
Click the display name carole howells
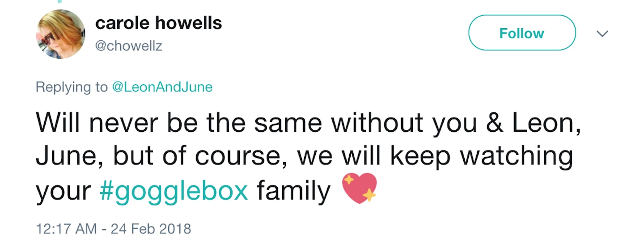158,23
